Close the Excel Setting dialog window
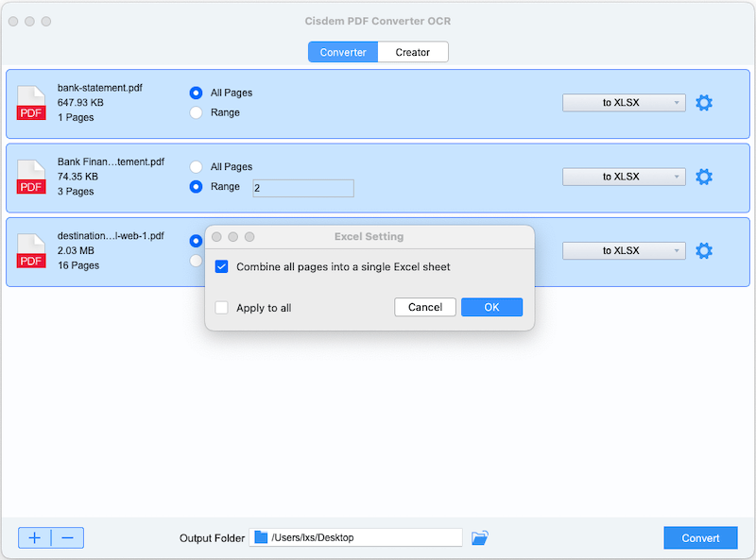 click(217, 237)
